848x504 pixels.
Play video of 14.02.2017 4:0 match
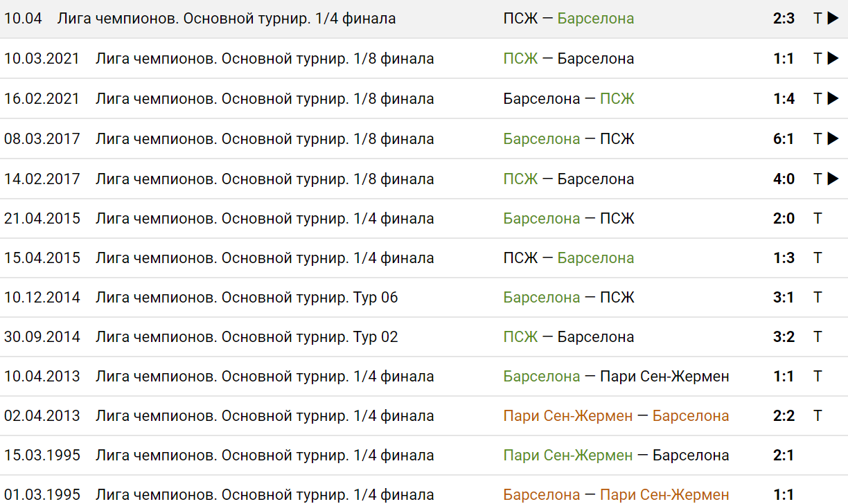[x=833, y=179]
